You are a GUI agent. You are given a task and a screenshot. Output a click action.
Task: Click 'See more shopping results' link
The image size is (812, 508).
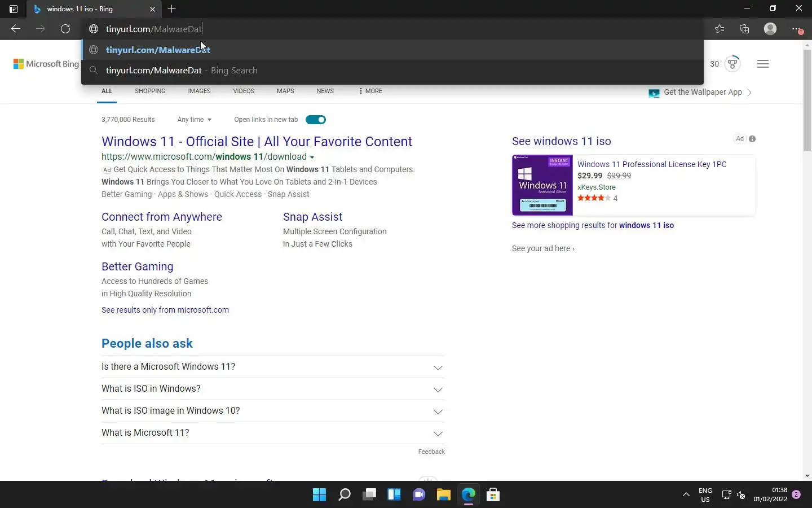pyautogui.click(x=593, y=225)
